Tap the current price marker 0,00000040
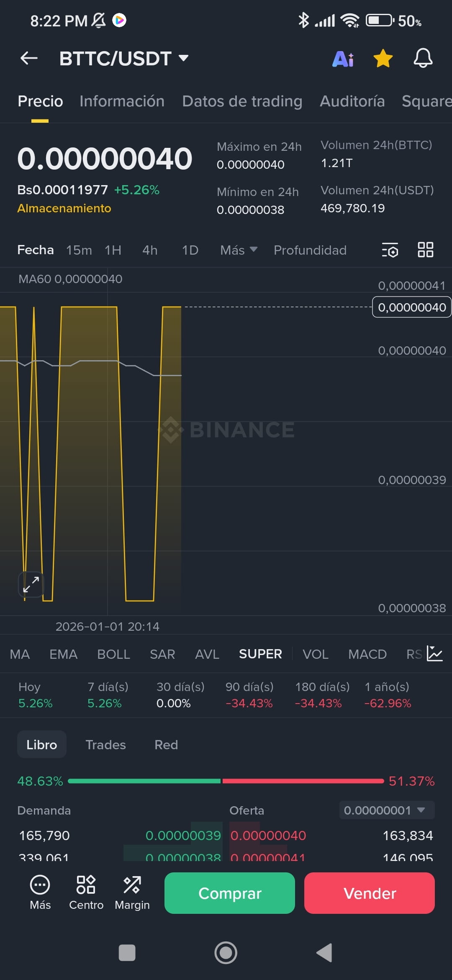The width and height of the screenshot is (452, 980). [x=412, y=307]
